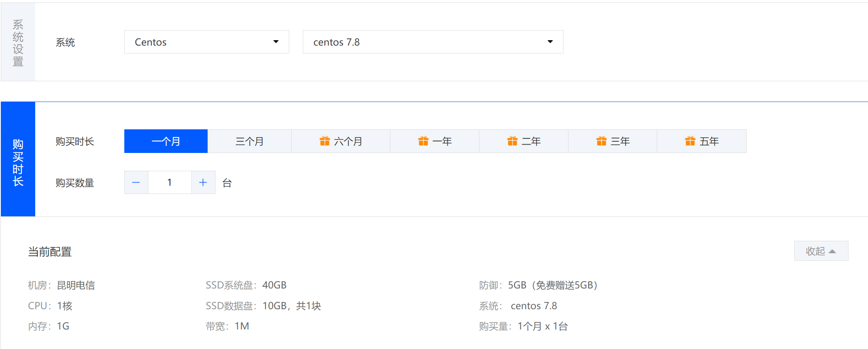Click the gift icon beside 二年
The height and width of the screenshot is (349, 868).
513,141
